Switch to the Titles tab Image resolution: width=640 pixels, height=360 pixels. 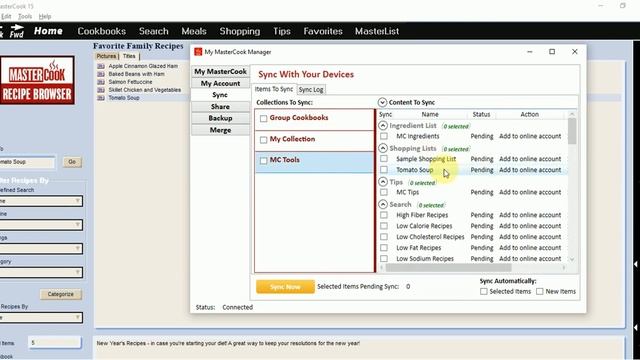click(x=129, y=56)
